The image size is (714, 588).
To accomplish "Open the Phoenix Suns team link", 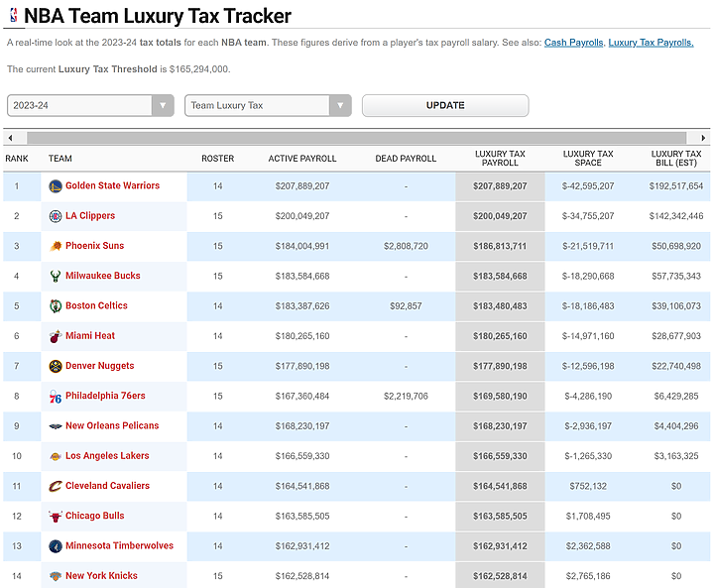I will click(95, 246).
